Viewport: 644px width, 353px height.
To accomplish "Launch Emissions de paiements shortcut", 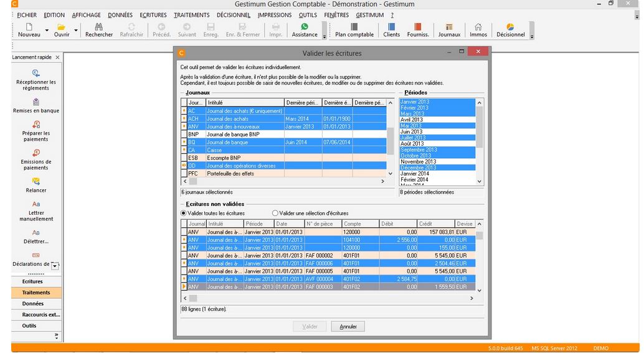I will 36,159.
